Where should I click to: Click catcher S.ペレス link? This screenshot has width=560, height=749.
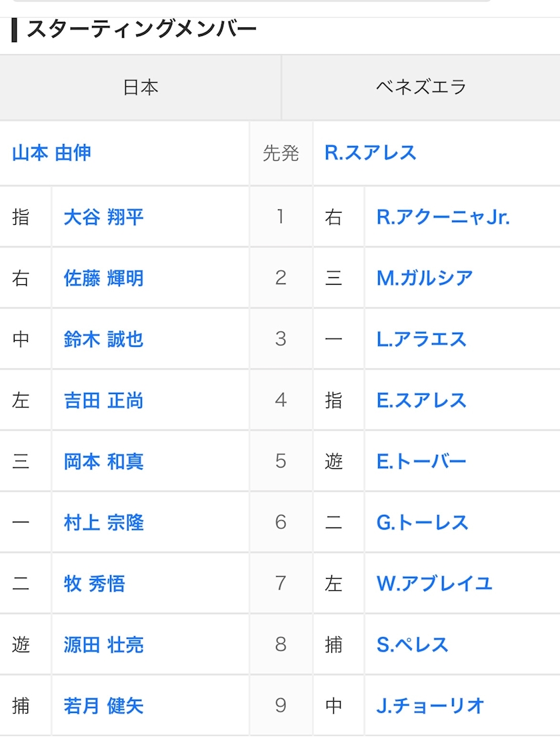tap(413, 645)
